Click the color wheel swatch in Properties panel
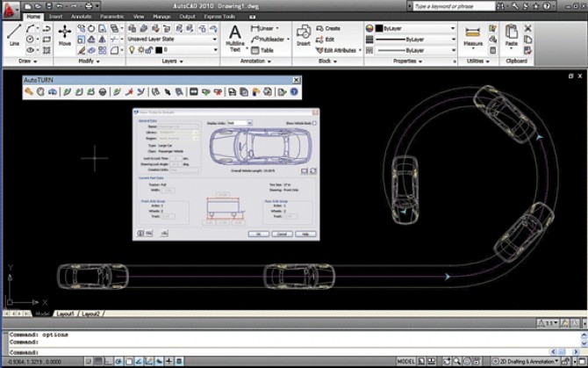The width and height of the screenshot is (588, 368). pos(369,28)
